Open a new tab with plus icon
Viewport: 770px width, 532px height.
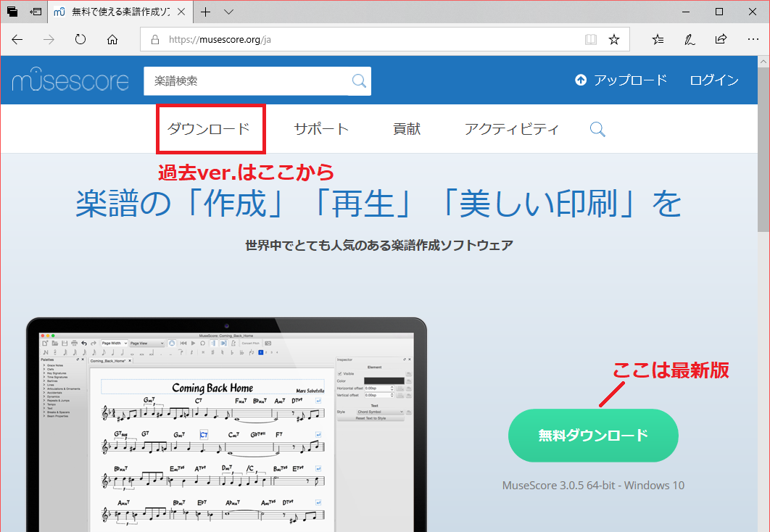[x=206, y=12]
